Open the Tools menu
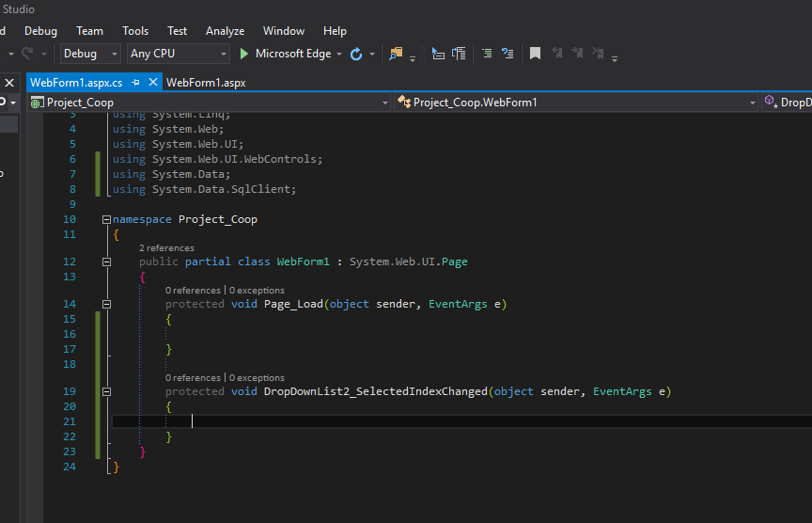This screenshot has height=523, width=812. coord(135,31)
